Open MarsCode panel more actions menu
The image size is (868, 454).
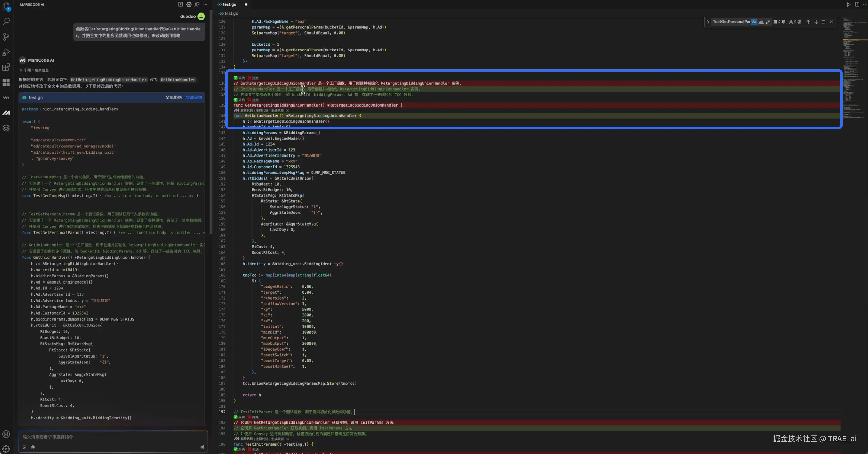[205, 4]
